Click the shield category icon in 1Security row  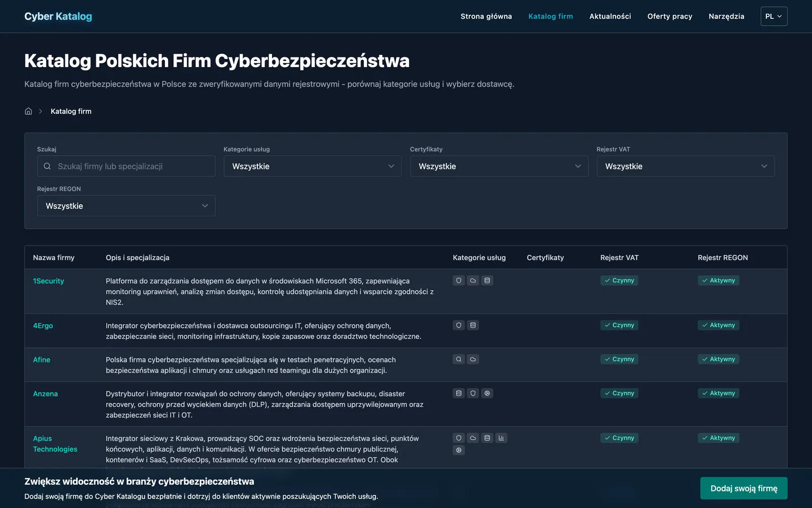(459, 280)
